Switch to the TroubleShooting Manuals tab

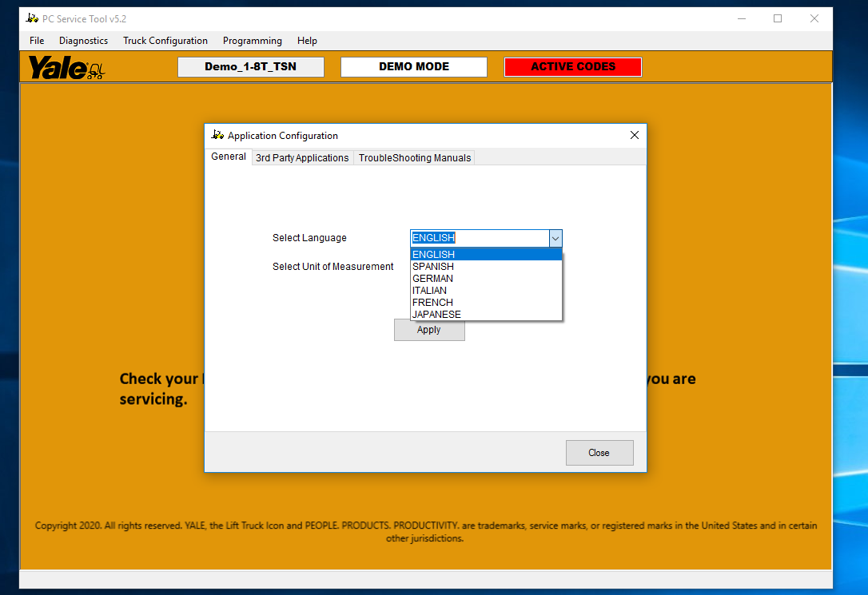point(414,157)
